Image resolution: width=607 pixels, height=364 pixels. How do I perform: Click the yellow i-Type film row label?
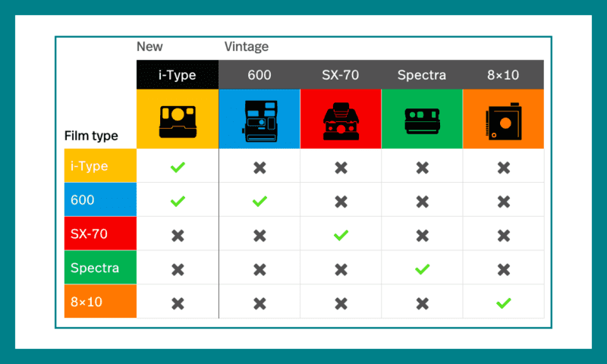point(100,165)
